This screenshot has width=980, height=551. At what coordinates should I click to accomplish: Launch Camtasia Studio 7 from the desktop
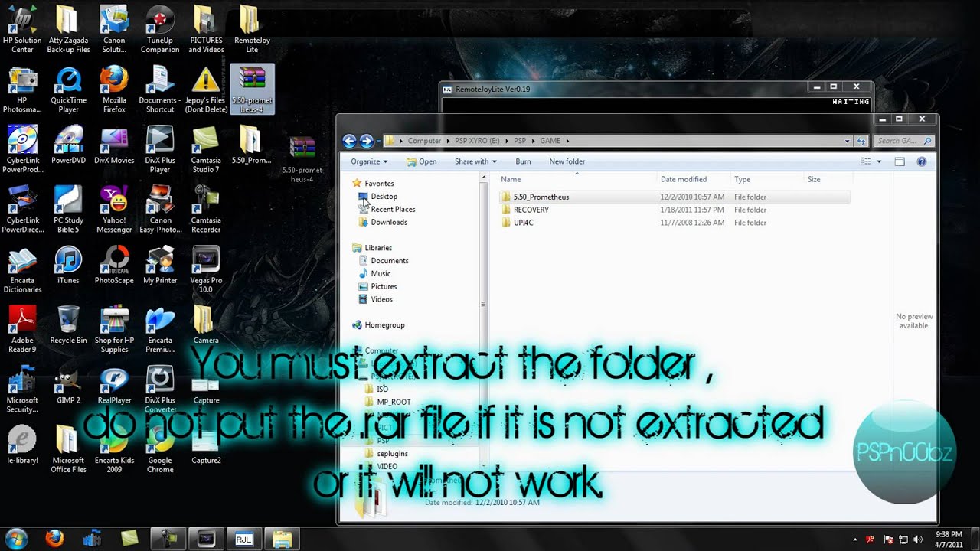point(206,149)
